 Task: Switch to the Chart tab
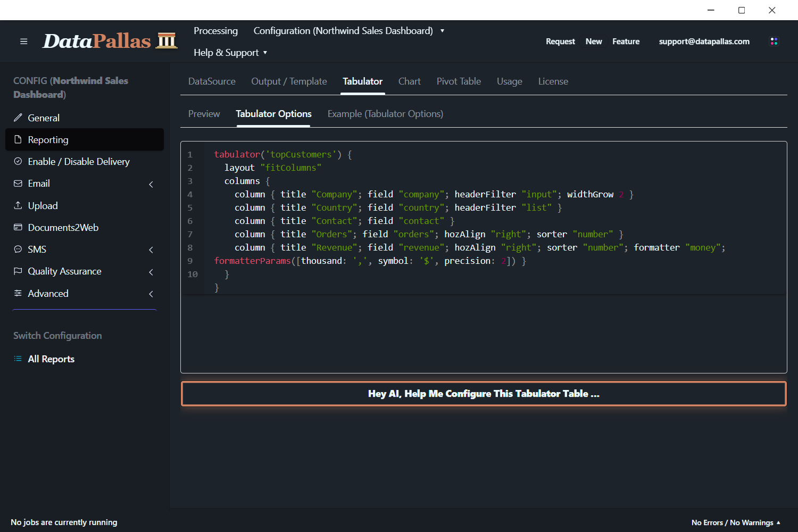(x=409, y=81)
